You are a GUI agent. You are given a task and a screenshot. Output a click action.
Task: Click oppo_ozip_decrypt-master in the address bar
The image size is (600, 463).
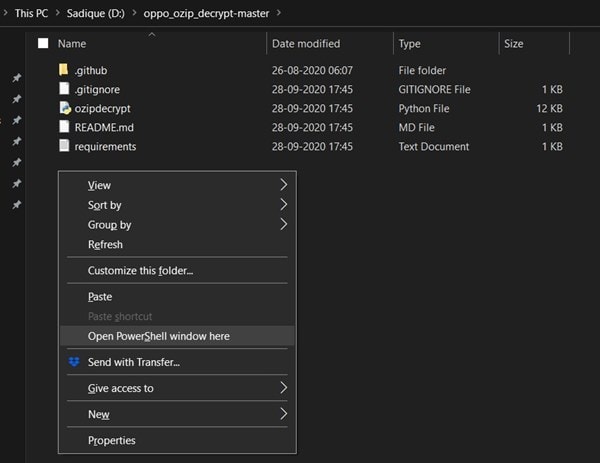click(206, 13)
